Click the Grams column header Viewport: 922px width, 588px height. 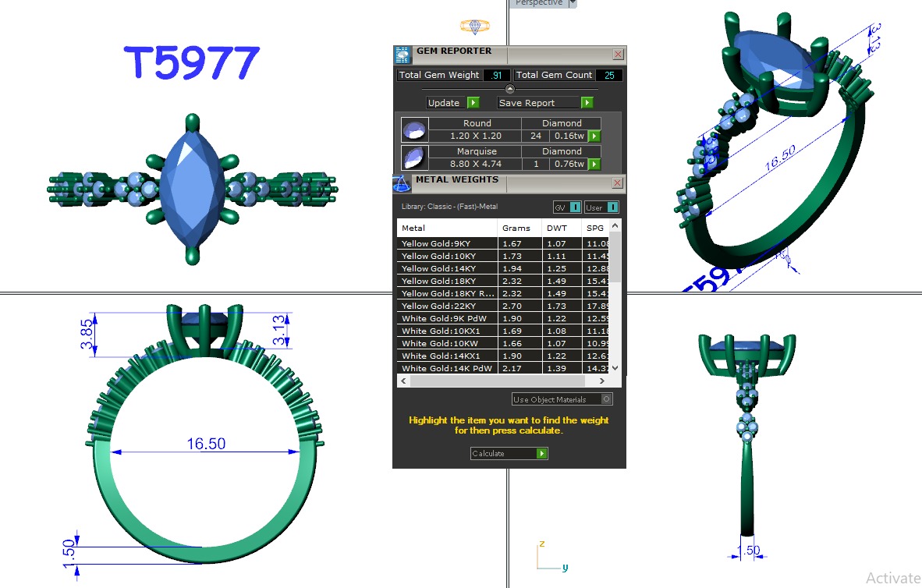[x=520, y=228]
